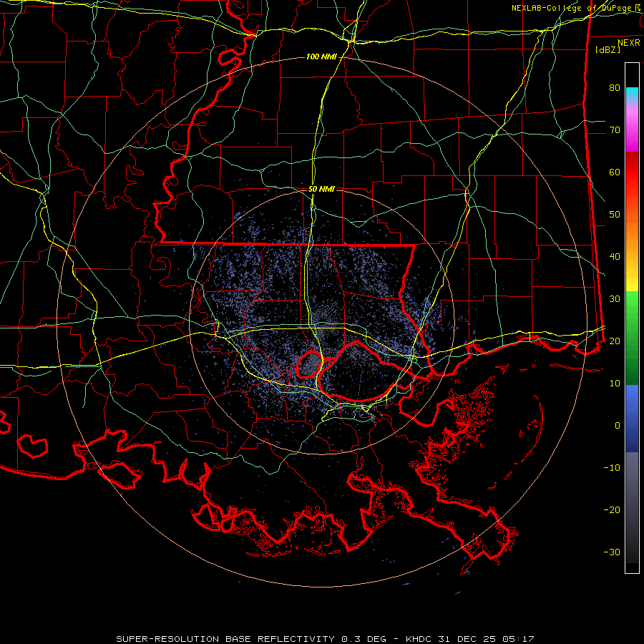The image size is (644, 644).
Task: Click the 60 dBZ legend value
Action: click(615, 172)
